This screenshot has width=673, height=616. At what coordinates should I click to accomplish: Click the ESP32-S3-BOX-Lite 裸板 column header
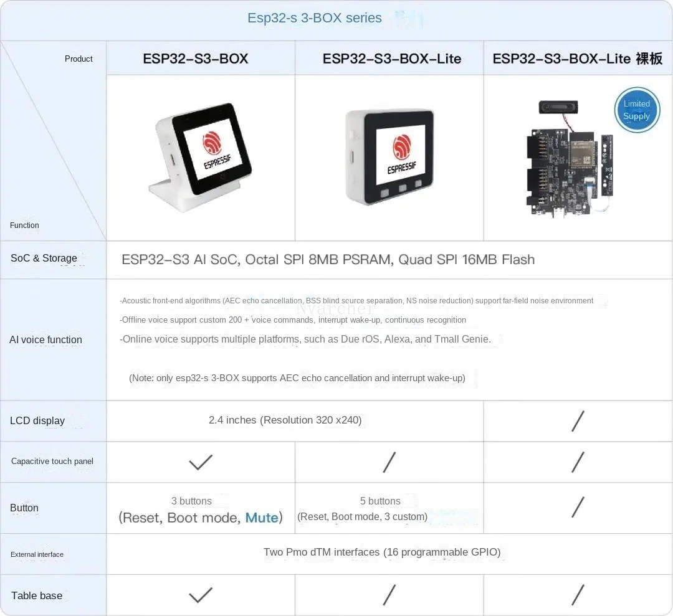tap(577, 59)
